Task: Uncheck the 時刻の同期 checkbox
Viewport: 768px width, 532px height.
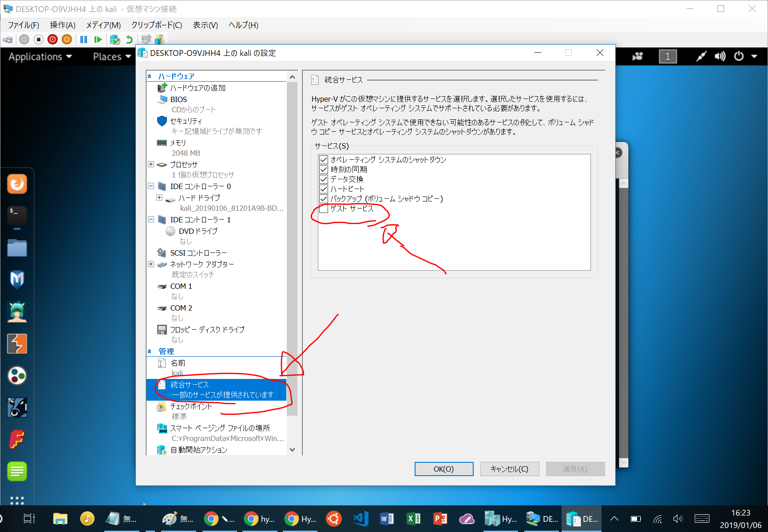Action: pos(324,169)
